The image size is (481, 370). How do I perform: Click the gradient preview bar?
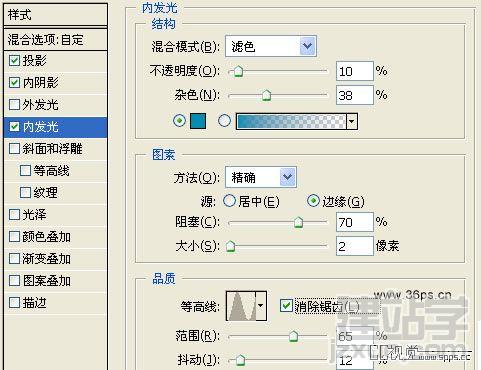291,121
